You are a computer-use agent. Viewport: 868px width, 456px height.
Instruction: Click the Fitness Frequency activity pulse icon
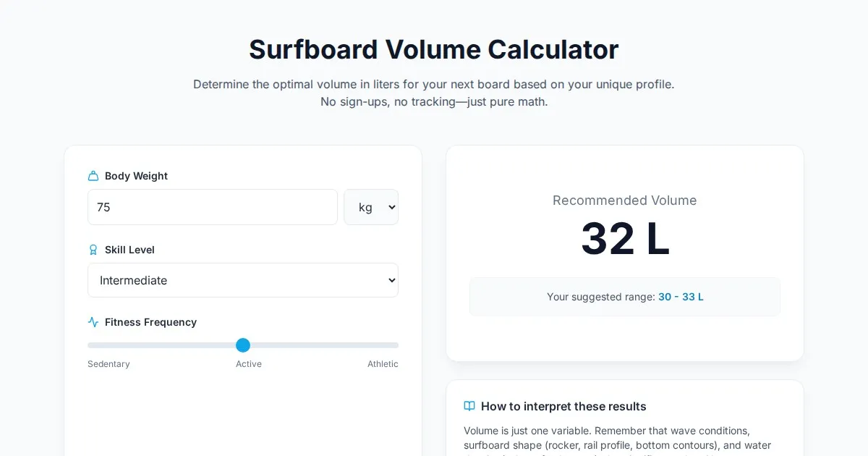93,322
